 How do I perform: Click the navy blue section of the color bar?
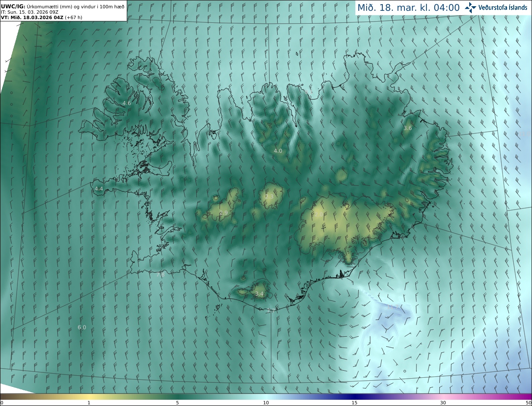click(x=355, y=396)
